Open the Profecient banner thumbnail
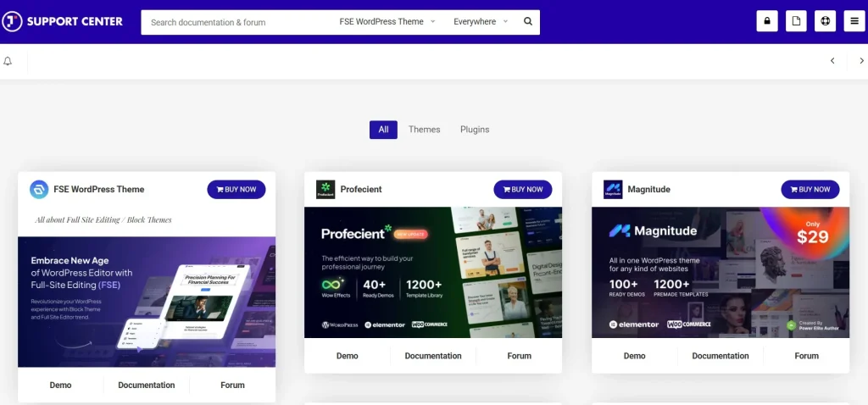 433,272
